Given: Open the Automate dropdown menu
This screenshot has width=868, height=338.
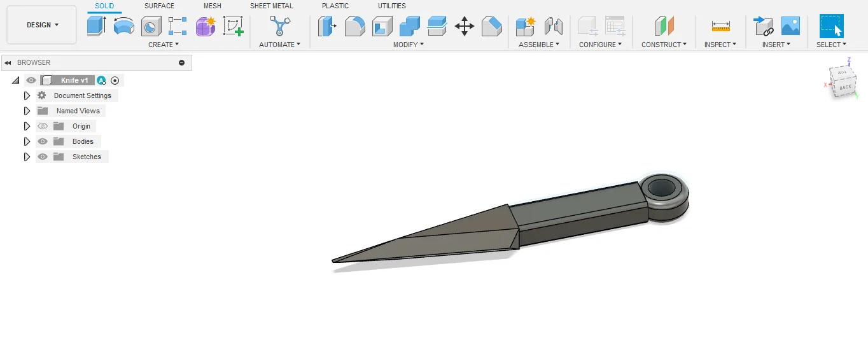Looking at the screenshot, I should click(x=280, y=45).
